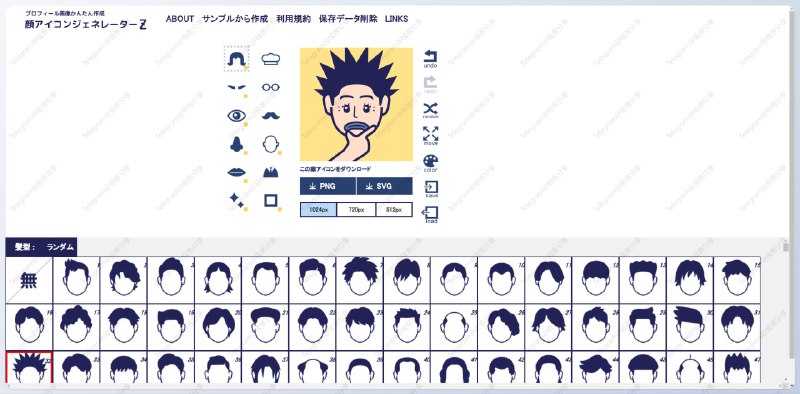The image size is (800, 394).
Task: Select hairstyle number 13
Action: point(643,280)
